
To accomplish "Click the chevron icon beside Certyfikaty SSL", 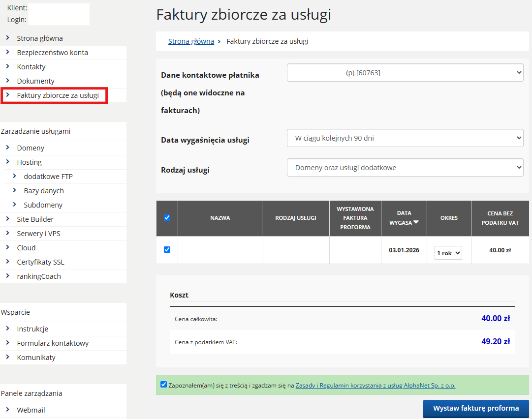I will 7,262.
